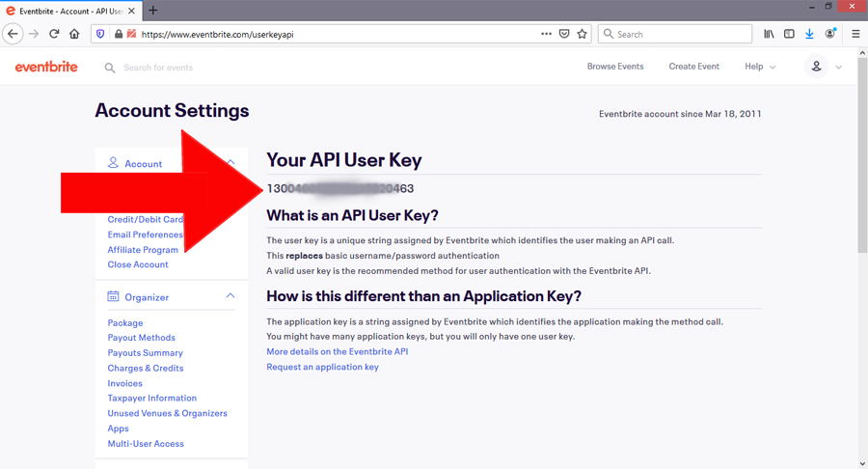Click the magnifier icon beside Search for events
The image size is (868, 469).
click(110, 68)
